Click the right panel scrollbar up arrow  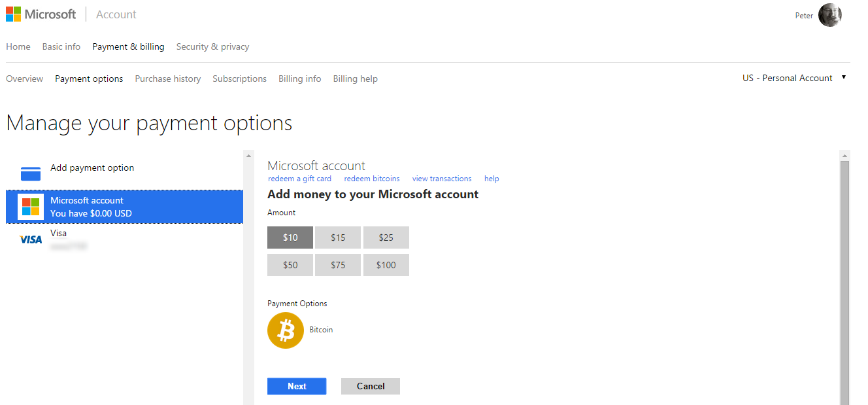(x=844, y=155)
